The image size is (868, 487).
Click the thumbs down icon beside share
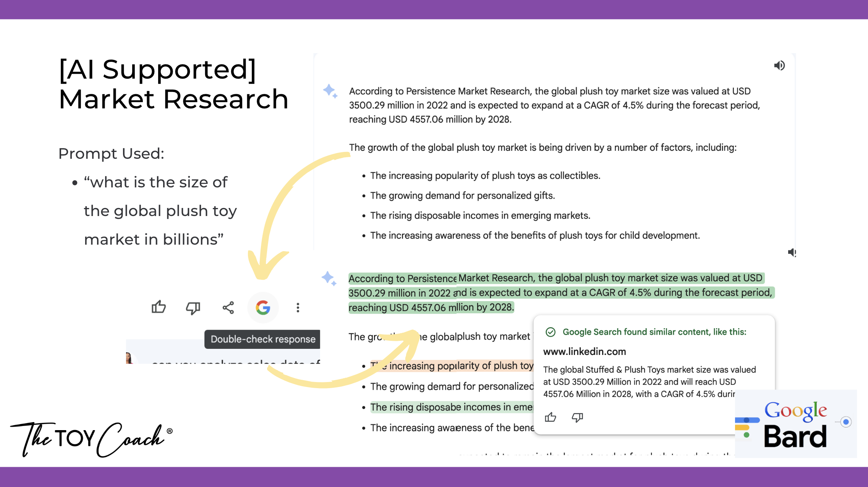coord(193,308)
